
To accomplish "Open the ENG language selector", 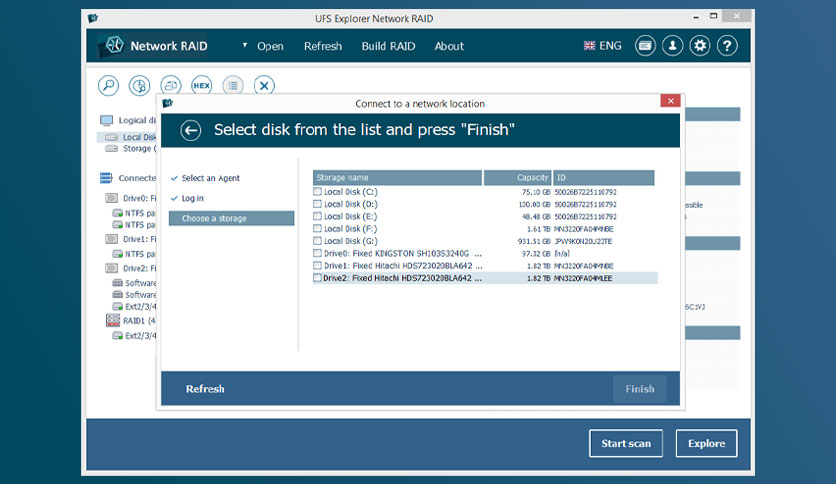I will click(x=602, y=46).
